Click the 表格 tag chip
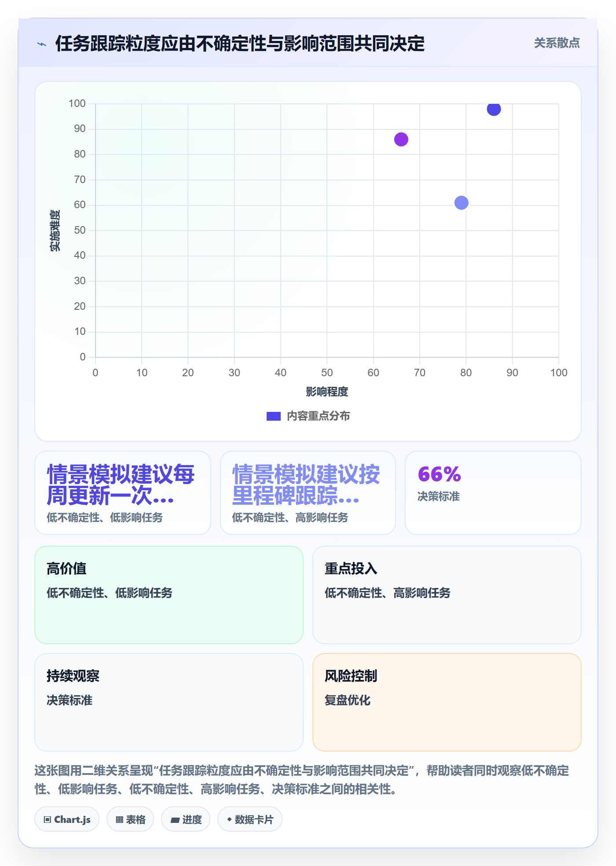The width and height of the screenshot is (616, 866). click(x=130, y=819)
